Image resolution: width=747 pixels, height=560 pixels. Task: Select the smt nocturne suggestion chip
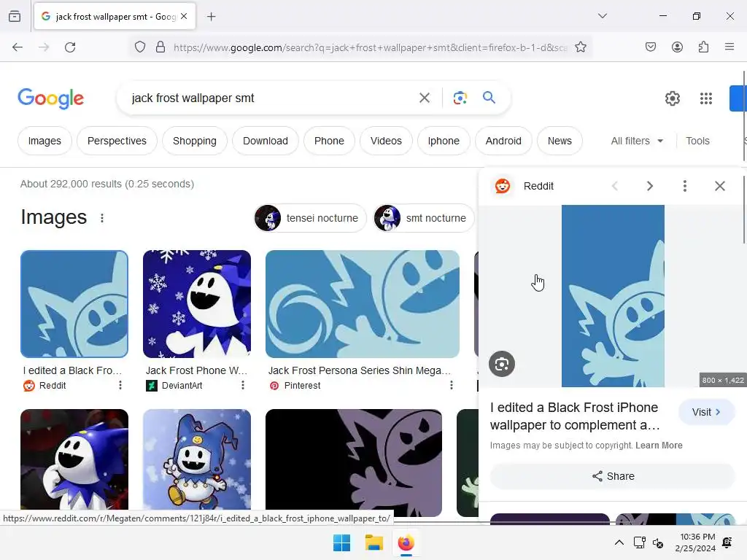pyautogui.click(x=424, y=218)
